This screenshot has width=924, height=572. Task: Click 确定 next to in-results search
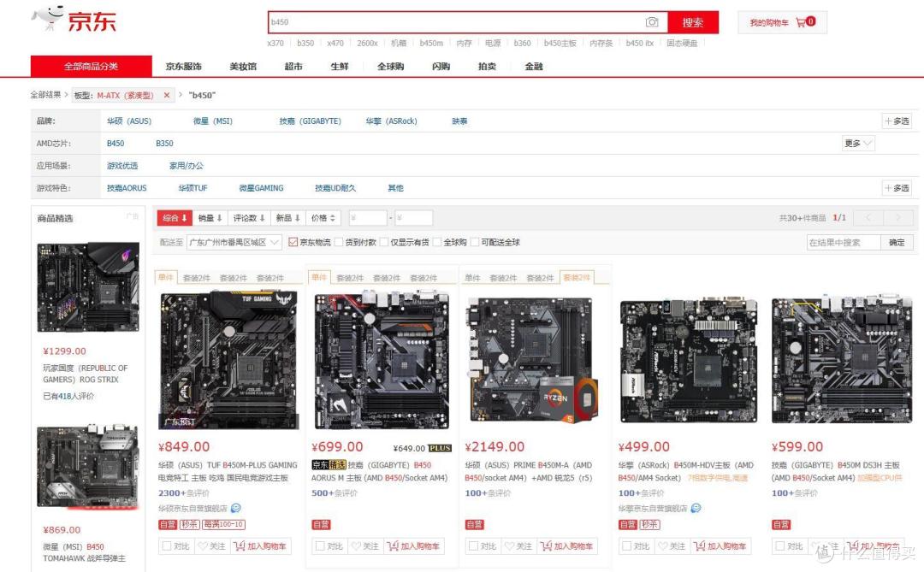pyautogui.click(x=897, y=242)
